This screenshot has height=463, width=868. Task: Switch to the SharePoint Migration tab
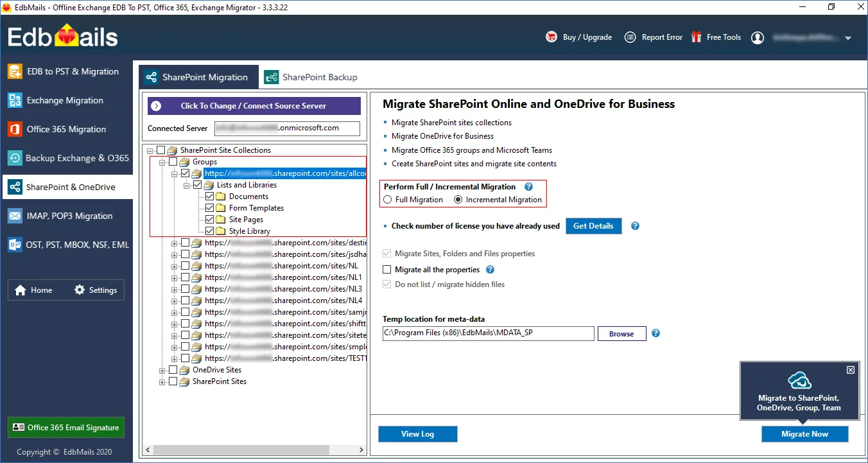[x=198, y=77]
